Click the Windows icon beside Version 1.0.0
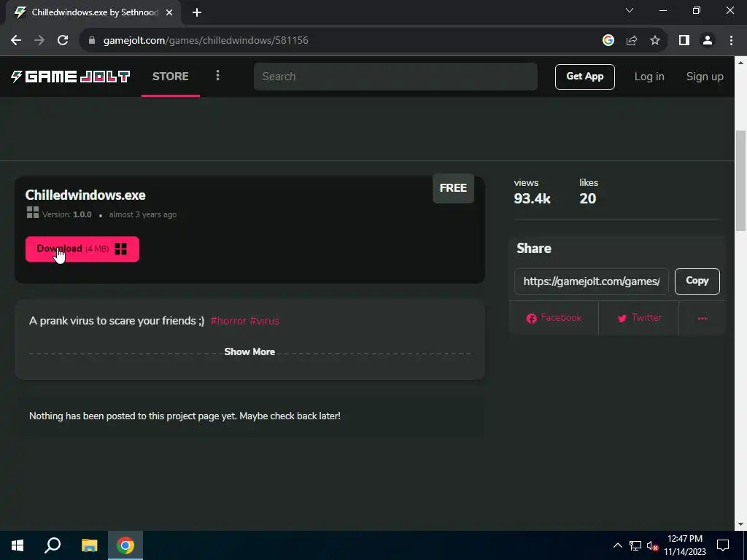 tap(32, 212)
